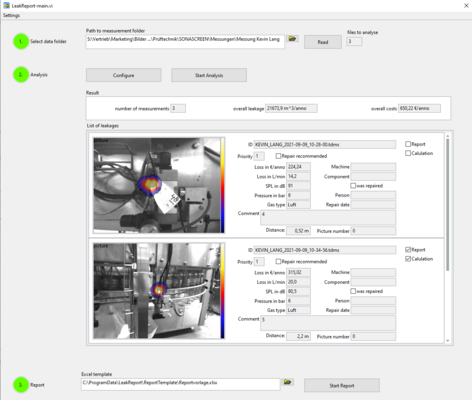Click Loss in €/anno value 315,02
472x400 pixels.
tap(298, 272)
